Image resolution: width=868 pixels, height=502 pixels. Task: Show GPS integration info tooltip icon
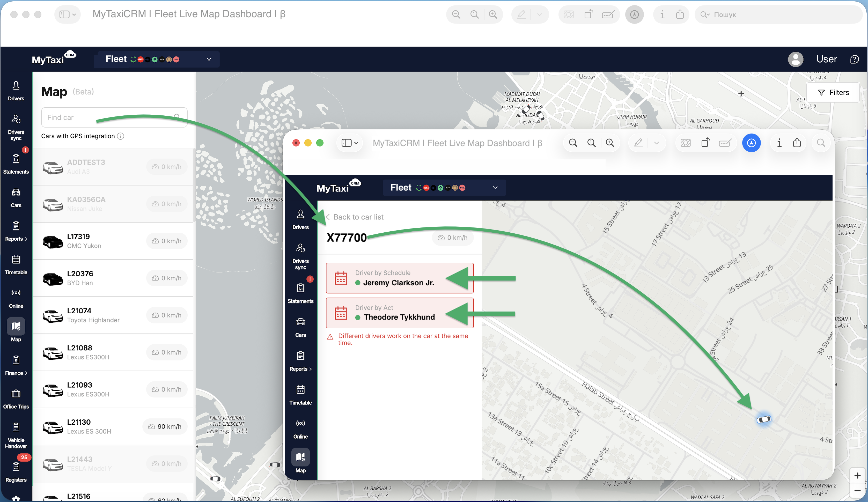click(121, 136)
